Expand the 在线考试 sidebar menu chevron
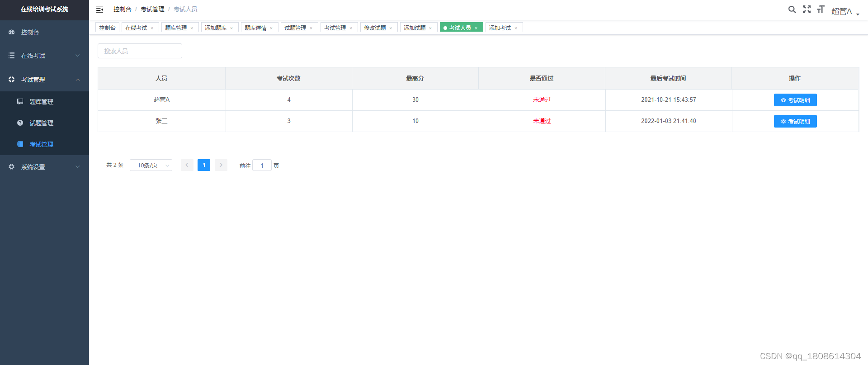The image size is (868, 365). point(78,56)
